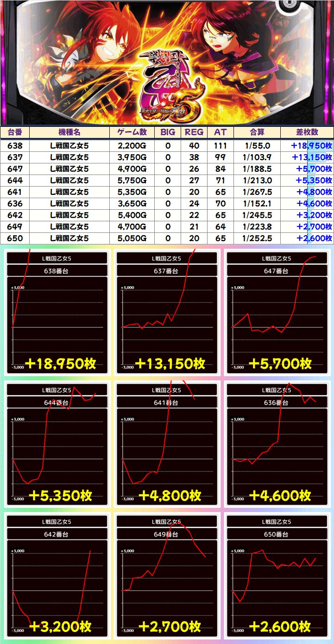The image size is (334, 644).
Task: Select machine number 641 in the table
Action: [x=15, y=192]
